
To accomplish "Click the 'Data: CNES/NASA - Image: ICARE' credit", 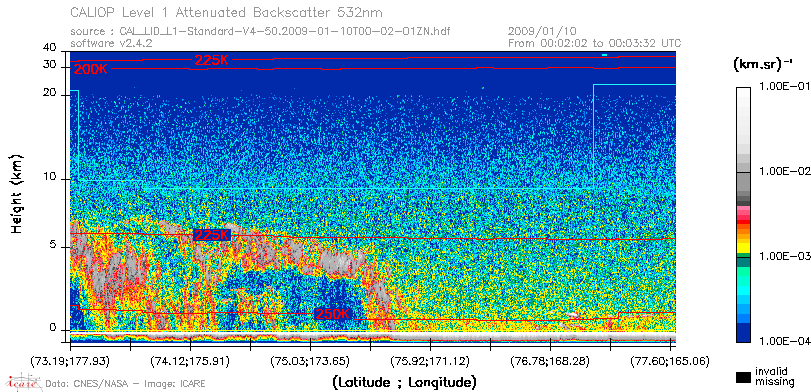I will coord(125,384).
